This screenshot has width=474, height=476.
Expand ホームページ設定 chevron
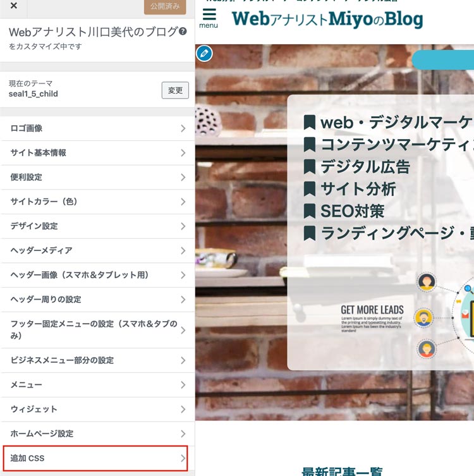click(183, 434)
